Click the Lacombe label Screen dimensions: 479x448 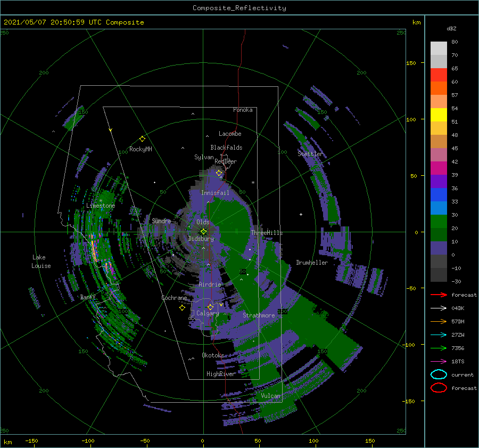[x=230, y=134]
